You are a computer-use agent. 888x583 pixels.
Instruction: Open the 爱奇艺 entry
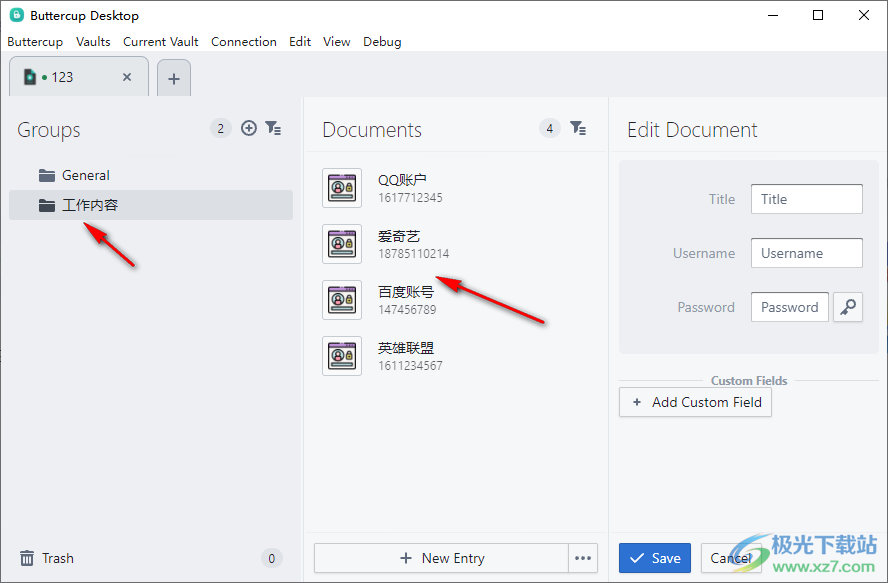[x=456, y=244]
